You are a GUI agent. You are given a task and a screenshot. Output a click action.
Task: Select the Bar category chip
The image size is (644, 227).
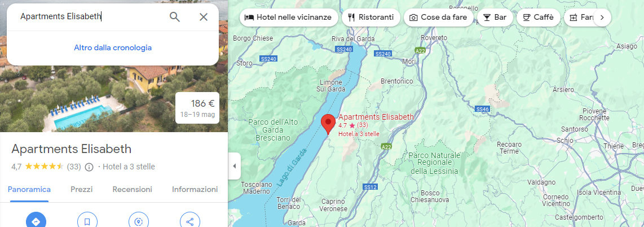(495, 18)
